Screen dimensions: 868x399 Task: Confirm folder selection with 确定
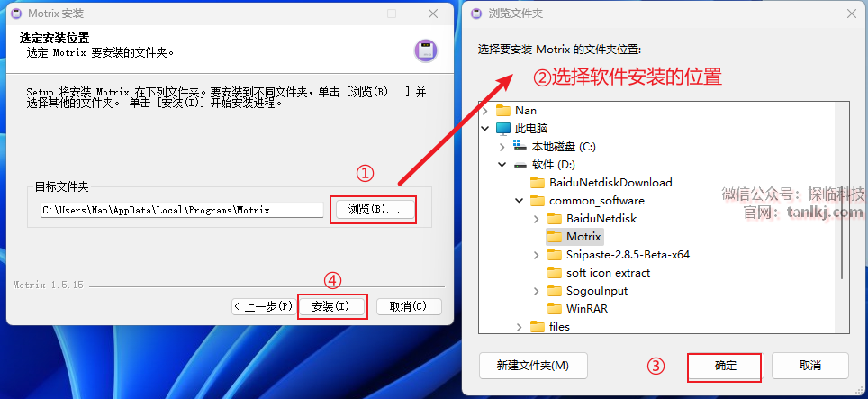click(725, 366)
